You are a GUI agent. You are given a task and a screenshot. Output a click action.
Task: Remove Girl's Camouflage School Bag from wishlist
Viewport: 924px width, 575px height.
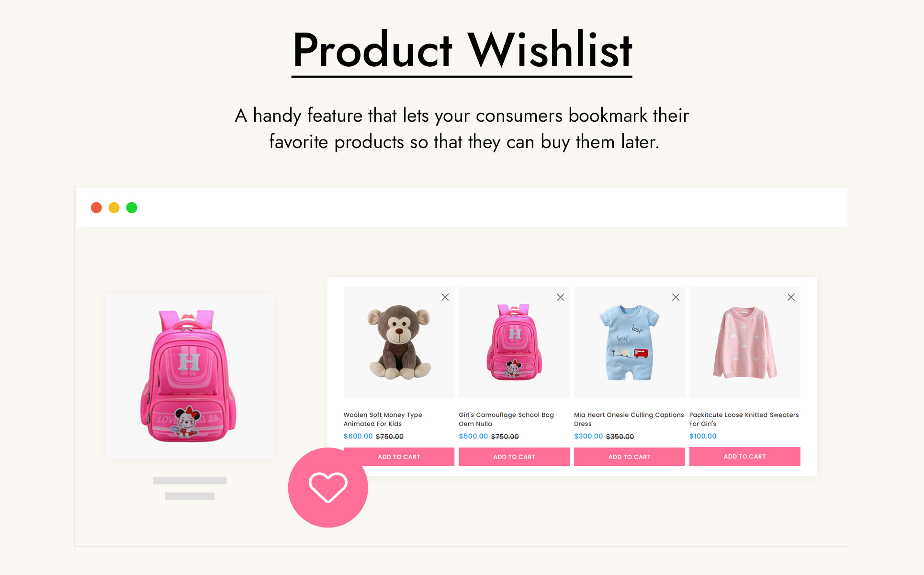point(560,297)
